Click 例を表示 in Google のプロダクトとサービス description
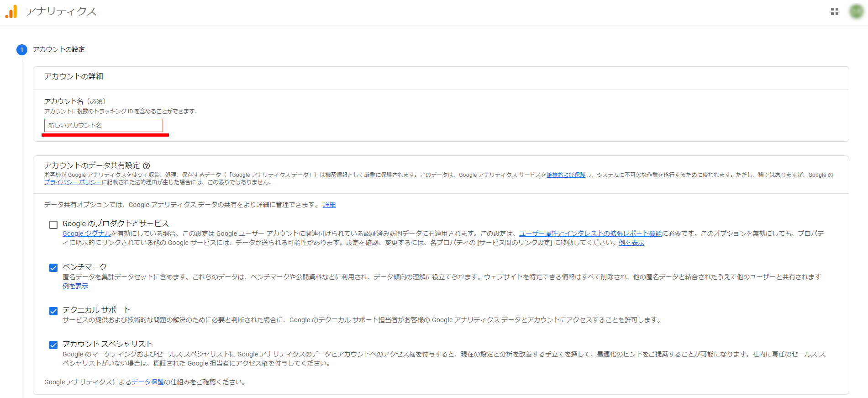Viewport: 868px width, 398px height. [631, 243]
